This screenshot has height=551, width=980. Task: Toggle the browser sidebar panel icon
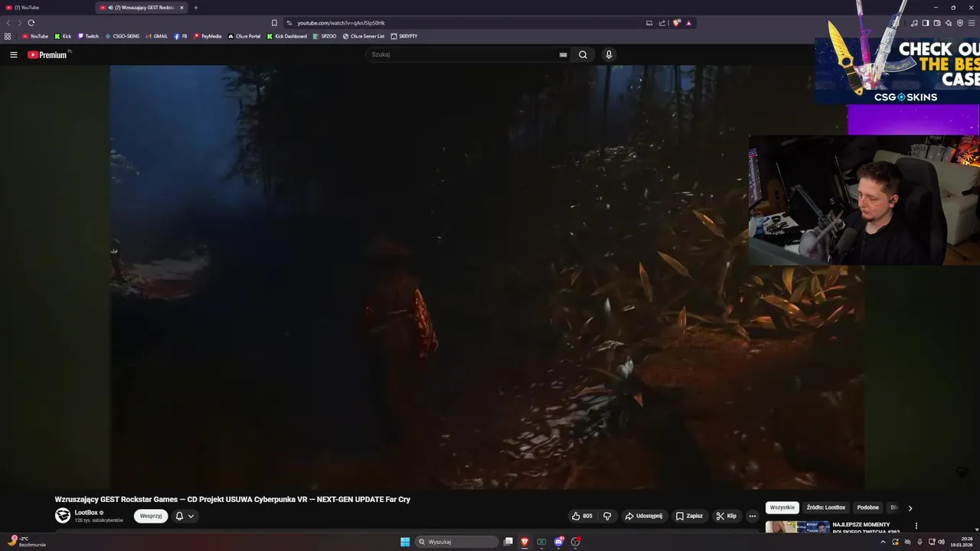(926, 23)
